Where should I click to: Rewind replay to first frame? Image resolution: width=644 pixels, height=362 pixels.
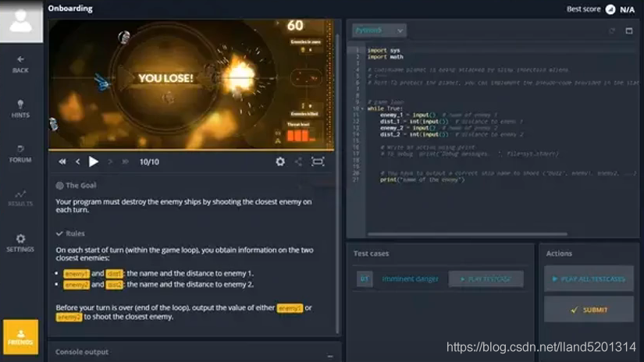coord(62,161)
